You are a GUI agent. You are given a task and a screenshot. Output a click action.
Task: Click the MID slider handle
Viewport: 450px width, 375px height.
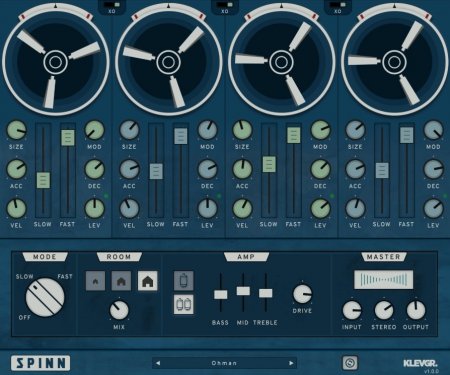(x=243, y=291)
